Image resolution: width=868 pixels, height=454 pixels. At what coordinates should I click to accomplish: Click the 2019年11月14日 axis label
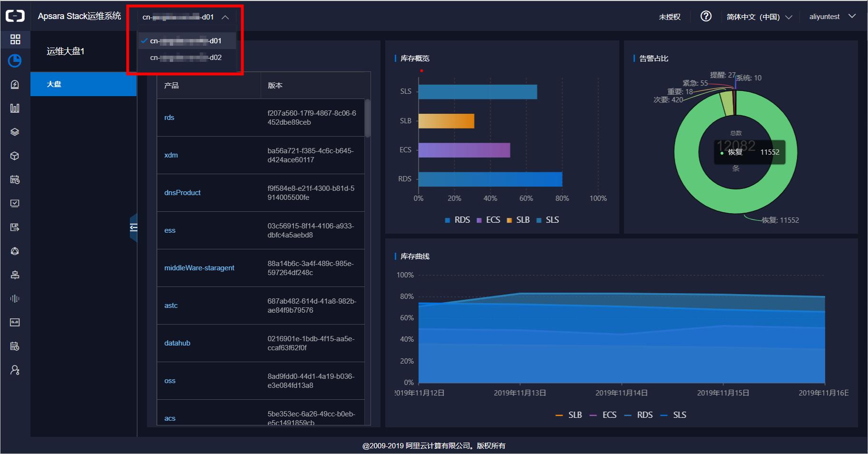pos(622,393)
